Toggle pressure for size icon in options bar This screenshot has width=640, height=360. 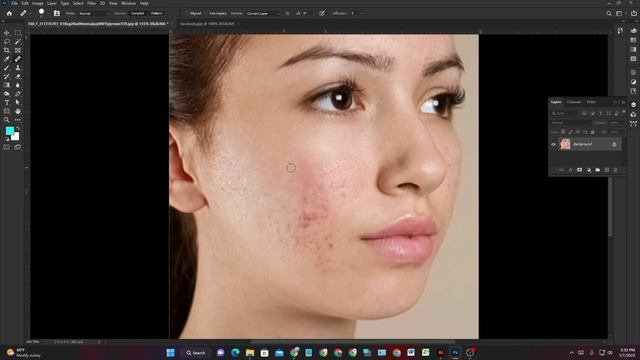[322, 13]
